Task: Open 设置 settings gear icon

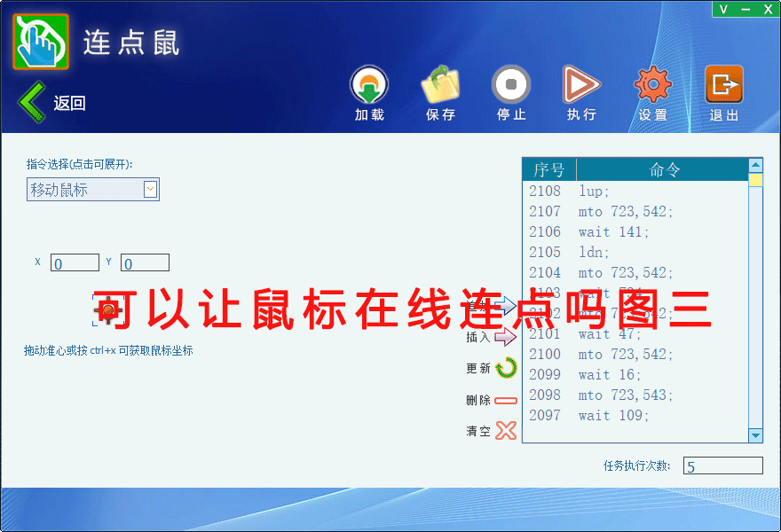Action: click(x=653, y=84)
